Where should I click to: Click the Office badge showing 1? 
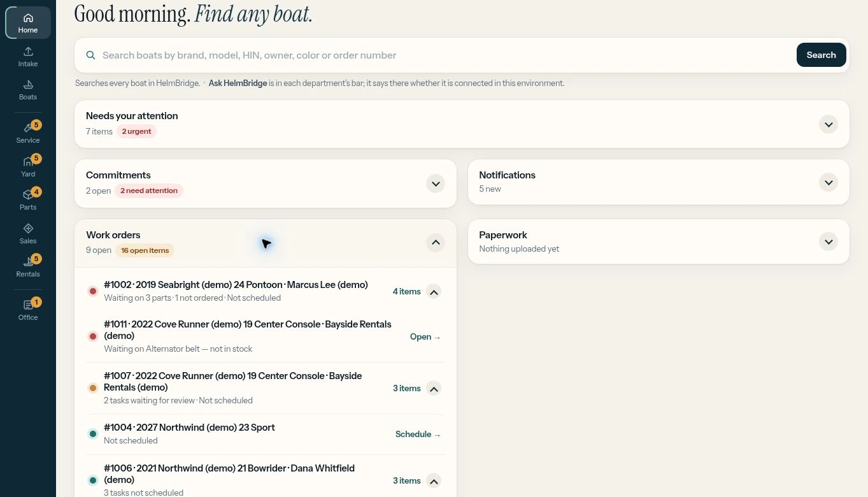[x=36, y=302]
